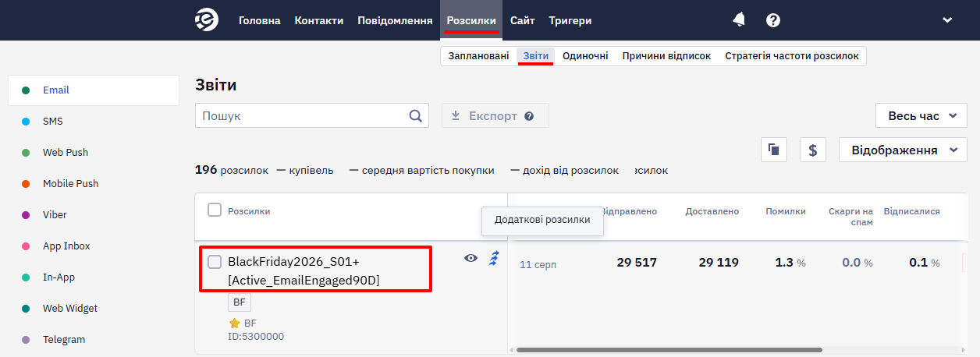Screen dimensions: 980x357
Task: Switch to the Заплановані tab
Action: 478,56
